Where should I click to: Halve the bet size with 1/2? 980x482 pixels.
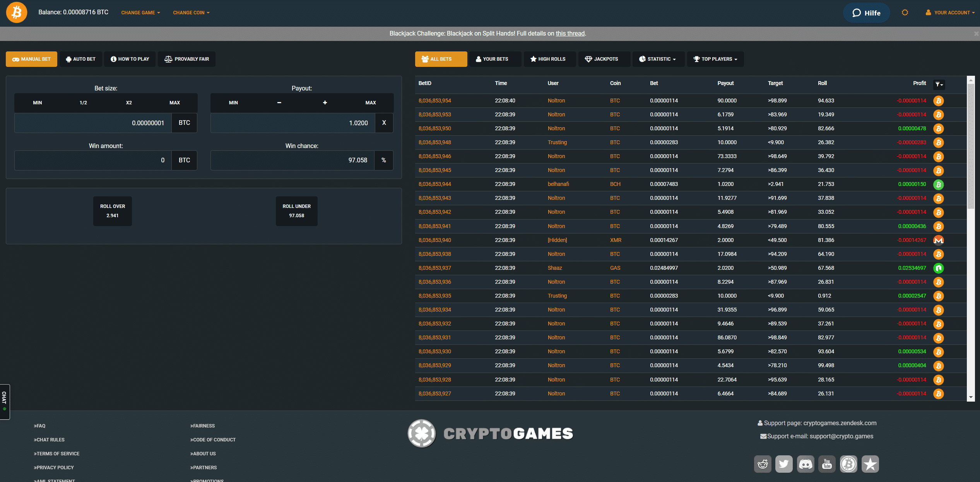tap(83, 103)
